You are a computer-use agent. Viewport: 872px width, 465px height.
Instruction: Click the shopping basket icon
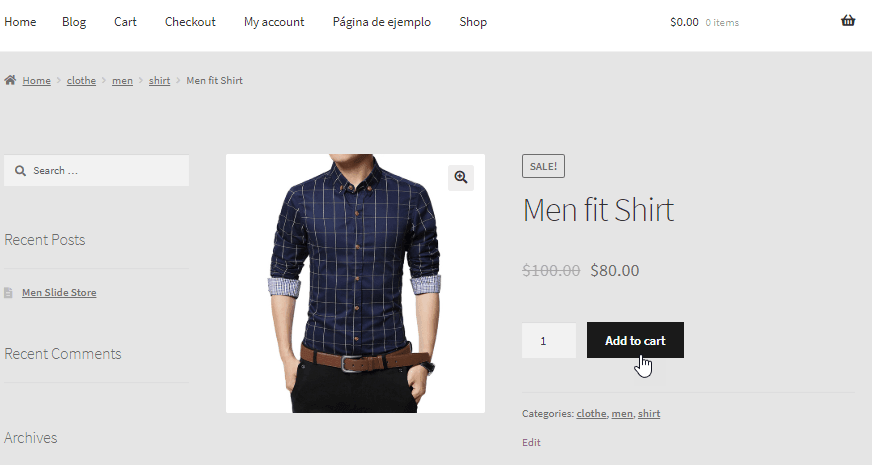click(x=848, y=21)
